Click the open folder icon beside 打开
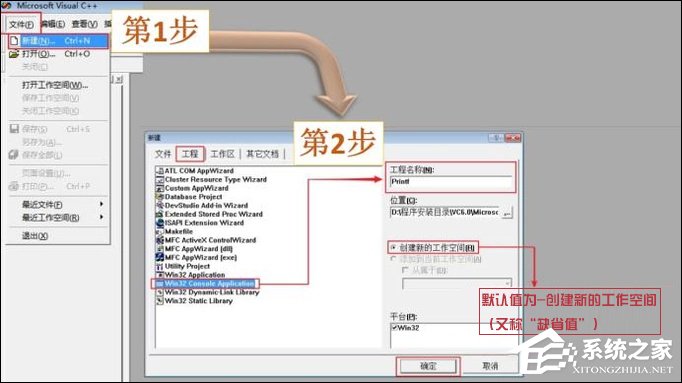The height and width of the screenshot is (383, 682). coord(14,54)
